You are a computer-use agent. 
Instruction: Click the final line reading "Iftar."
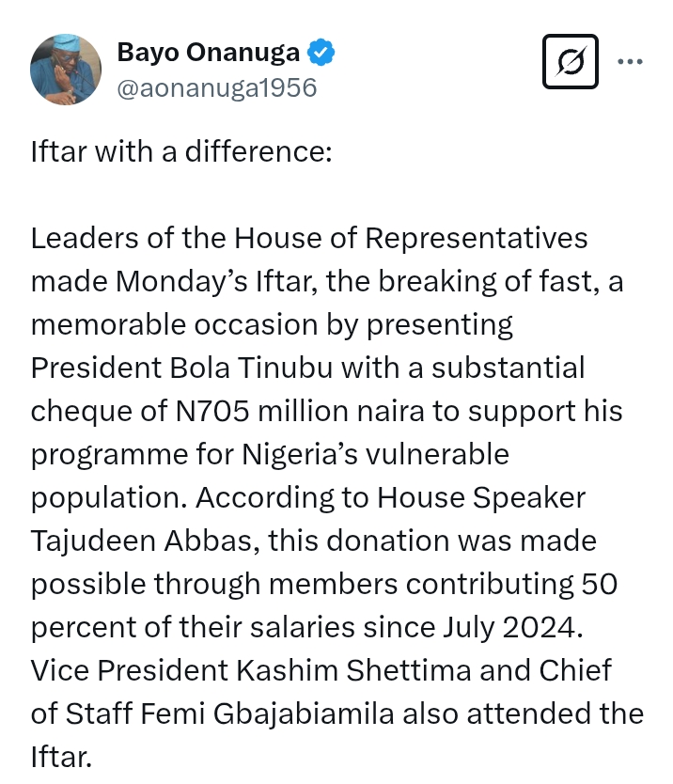click(62, 757)
